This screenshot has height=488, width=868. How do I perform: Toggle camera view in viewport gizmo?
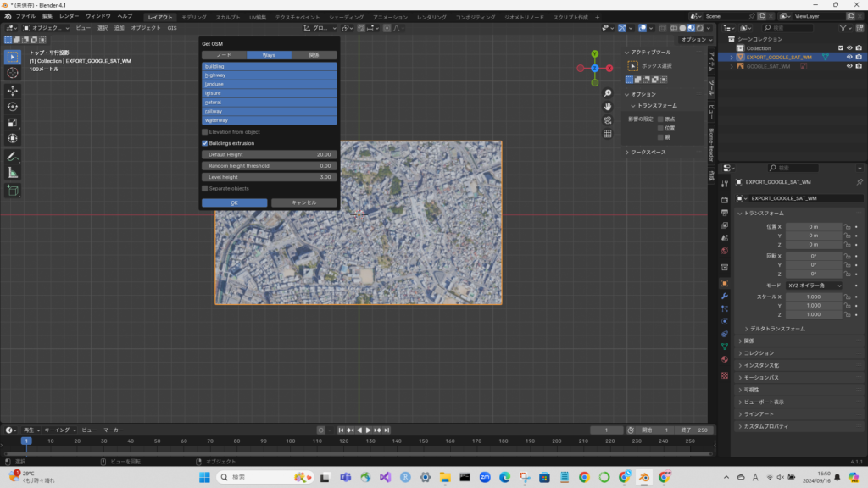click(608, 120)
